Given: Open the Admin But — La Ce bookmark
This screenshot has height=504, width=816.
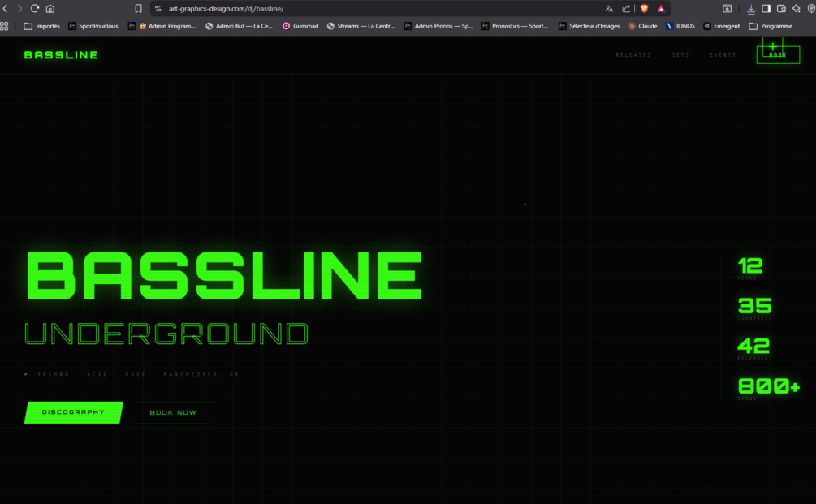Looking at the screenshot, I should tap(239, 26).
